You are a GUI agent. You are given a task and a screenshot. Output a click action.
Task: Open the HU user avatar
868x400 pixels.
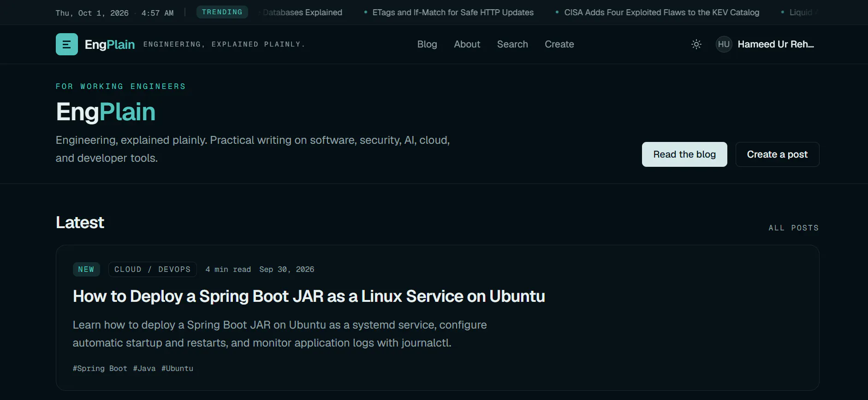724,44
